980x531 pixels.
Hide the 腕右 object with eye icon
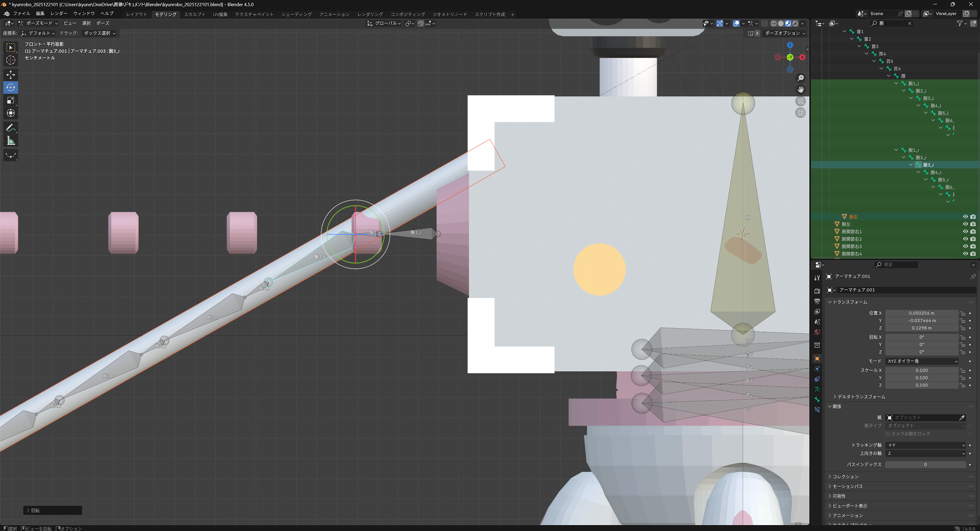(965, 216)
